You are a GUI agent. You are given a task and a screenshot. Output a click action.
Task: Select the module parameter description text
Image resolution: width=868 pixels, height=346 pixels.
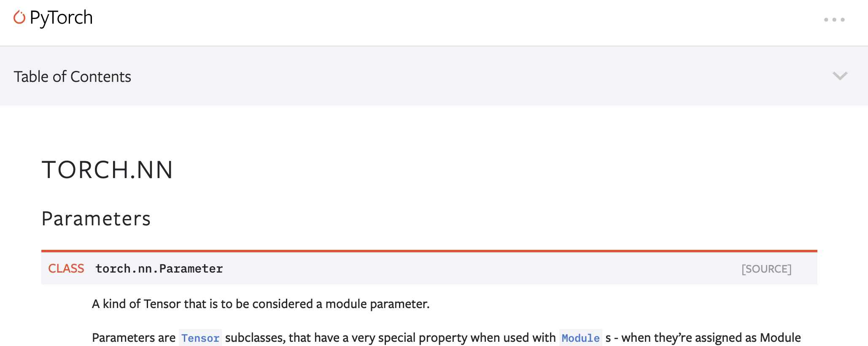(260, 303)
